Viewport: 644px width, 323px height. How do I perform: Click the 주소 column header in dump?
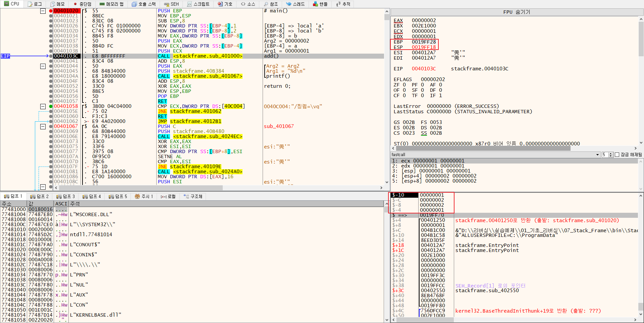13,204
